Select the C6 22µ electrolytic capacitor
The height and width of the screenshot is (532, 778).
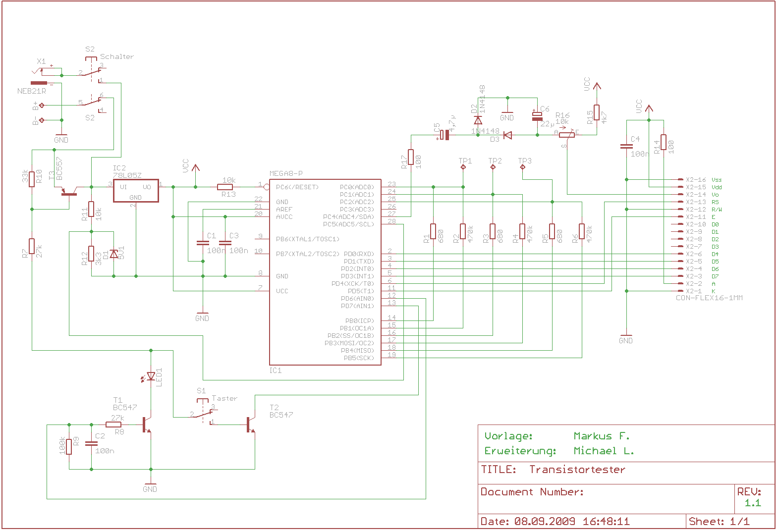pyautogui.click(x=537, y=116)
